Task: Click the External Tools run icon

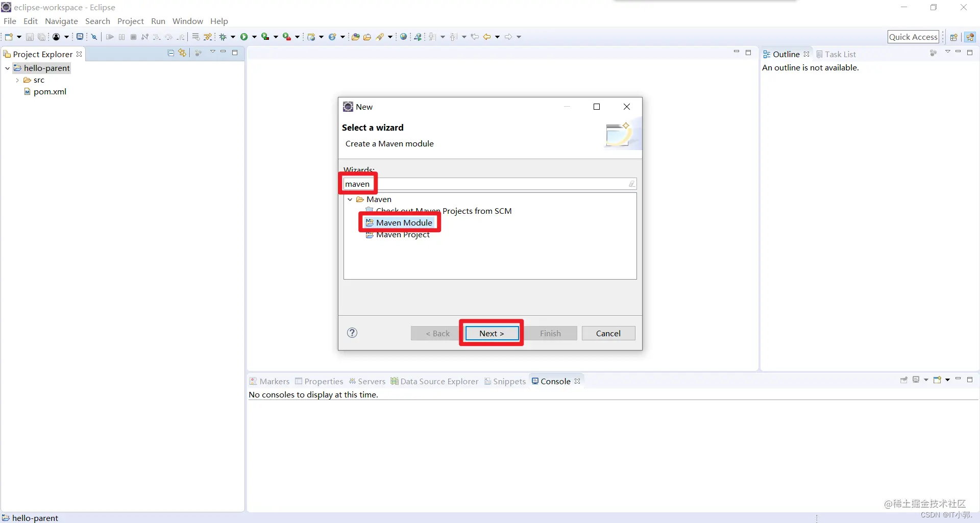Action: tap(286, 37)
